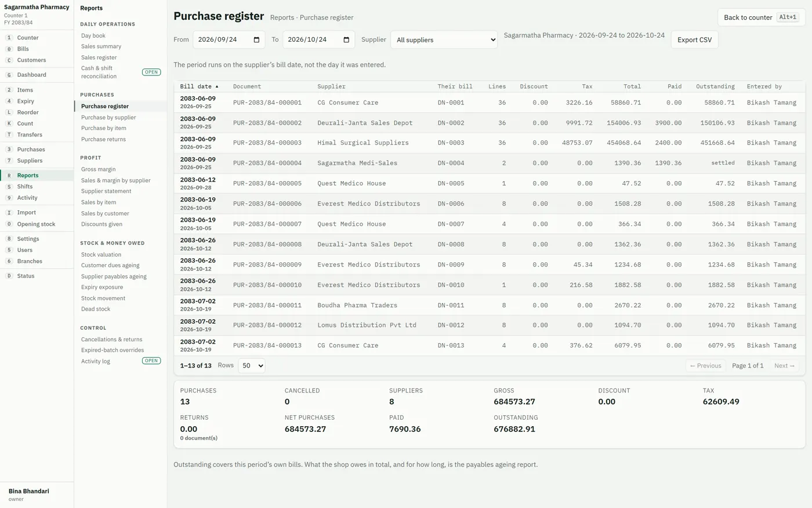Open the Supplier filter dropdown
This screenshot has height=508, width=812.
(x=444, y=39)
